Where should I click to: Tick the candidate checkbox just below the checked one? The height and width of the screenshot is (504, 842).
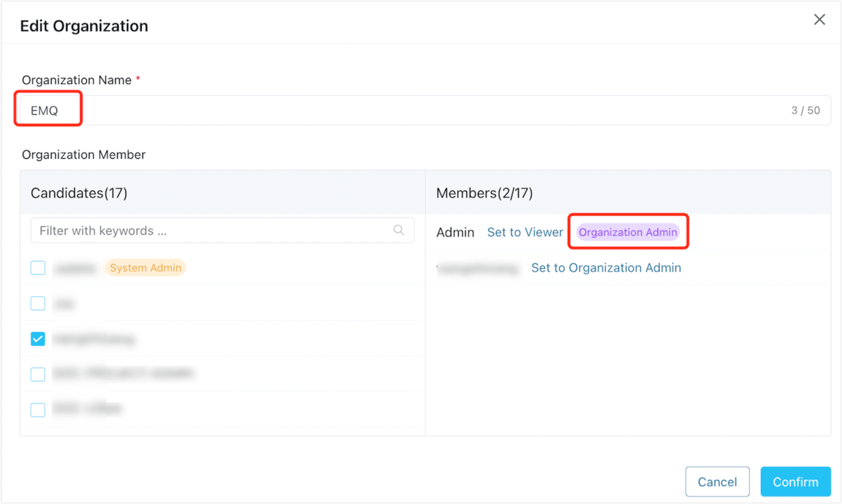coord(38,374)
